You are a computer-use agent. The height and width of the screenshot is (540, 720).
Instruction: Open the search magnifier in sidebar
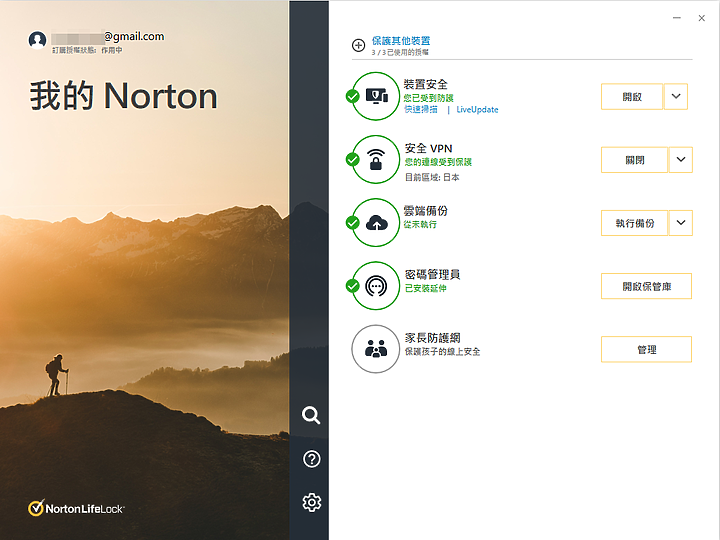[x=311, y=415]
